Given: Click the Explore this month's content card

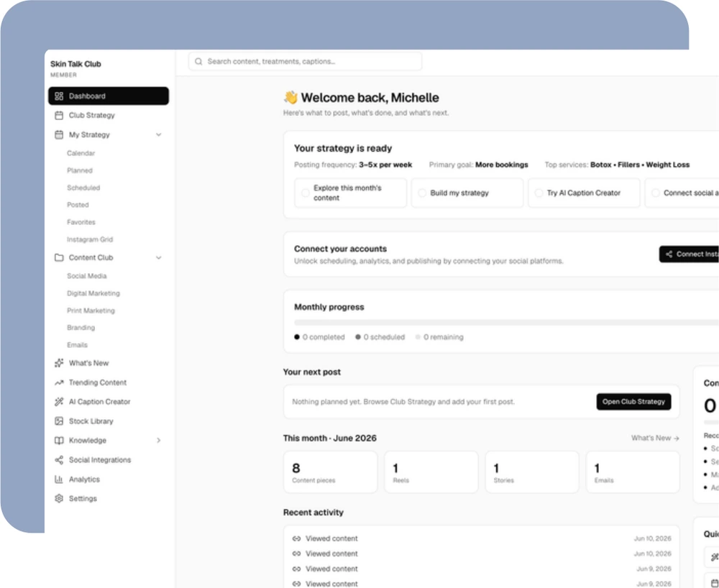Looking at the screenshot, I should pos(350,193).
